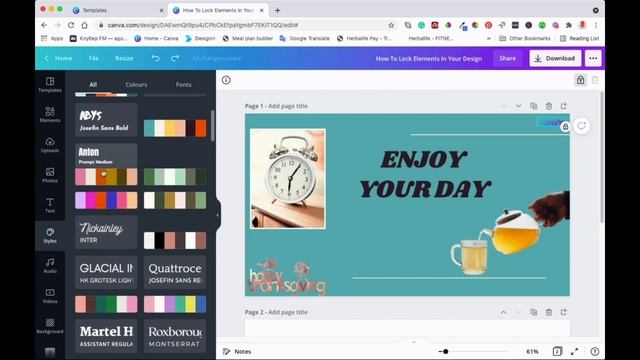Apply the ABYS Josefin Sans Bold font set
The width and height of the screenshot is (640, 360).
click(x=106, y=120)
